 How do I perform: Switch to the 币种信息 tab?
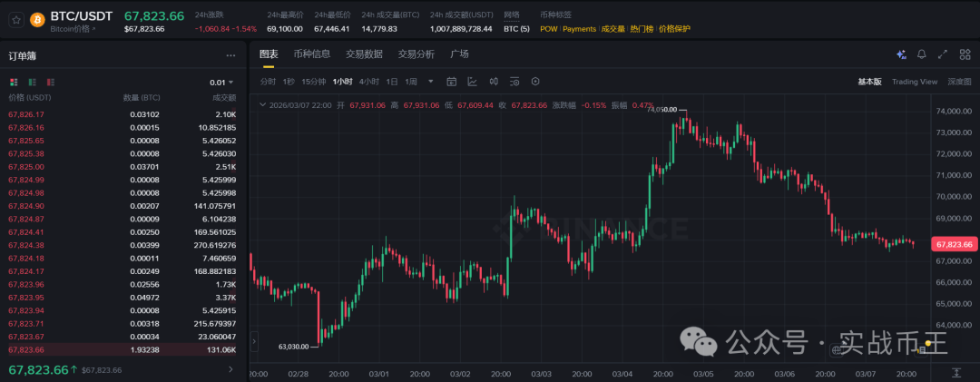[x=311, y=54]
